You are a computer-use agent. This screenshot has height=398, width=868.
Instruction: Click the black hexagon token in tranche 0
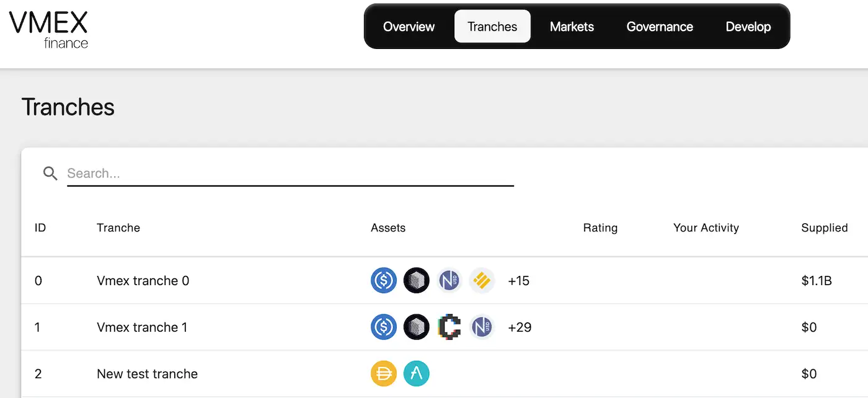(x=416, y=280)
